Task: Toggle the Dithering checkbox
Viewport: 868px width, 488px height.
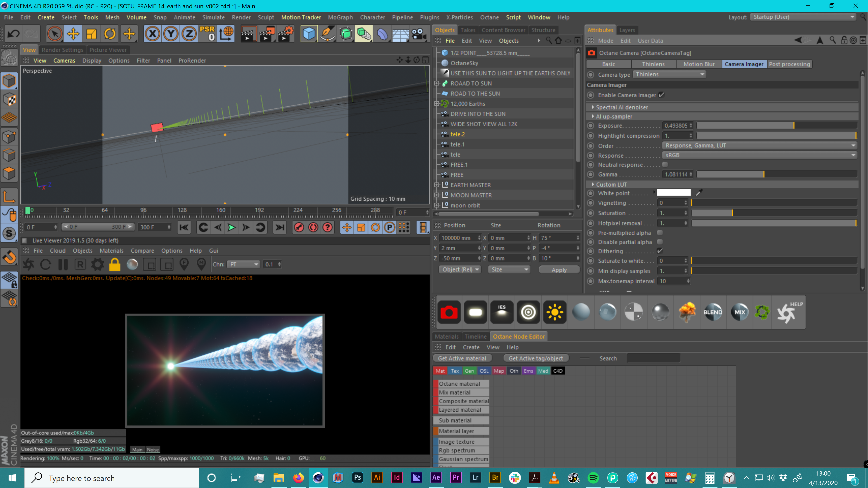Action: (x=660, y=251)
